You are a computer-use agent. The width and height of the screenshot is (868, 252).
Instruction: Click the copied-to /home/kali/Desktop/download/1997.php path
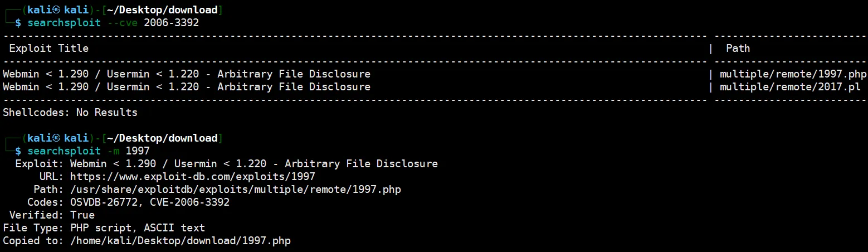181,241
